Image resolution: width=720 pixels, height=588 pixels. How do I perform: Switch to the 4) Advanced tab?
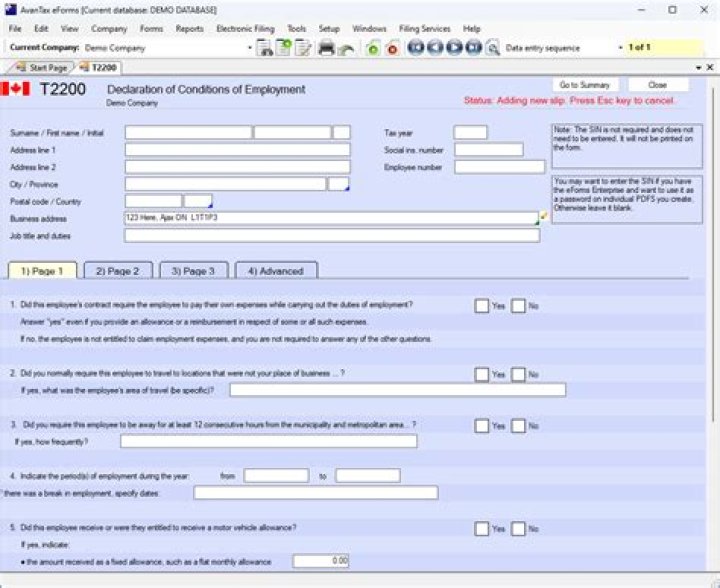[x=275, y=271]
